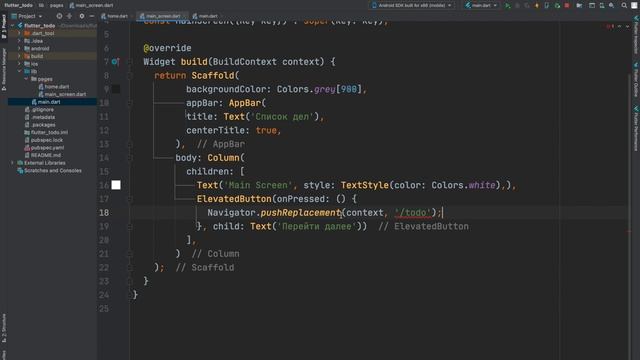Screen dimensions: 640x360
Task: Open Flutter Inspector right side tab
Action: (x=636, y=34)
